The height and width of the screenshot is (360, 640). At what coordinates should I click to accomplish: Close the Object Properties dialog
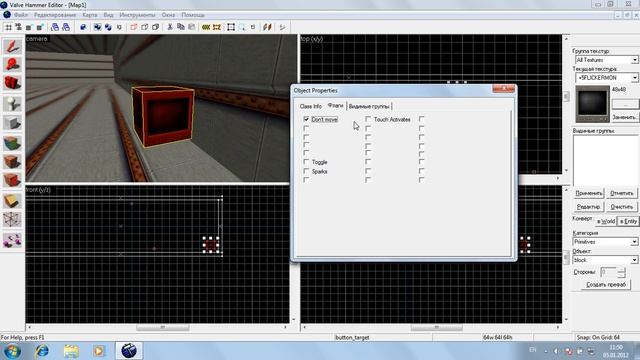[504, 89]
